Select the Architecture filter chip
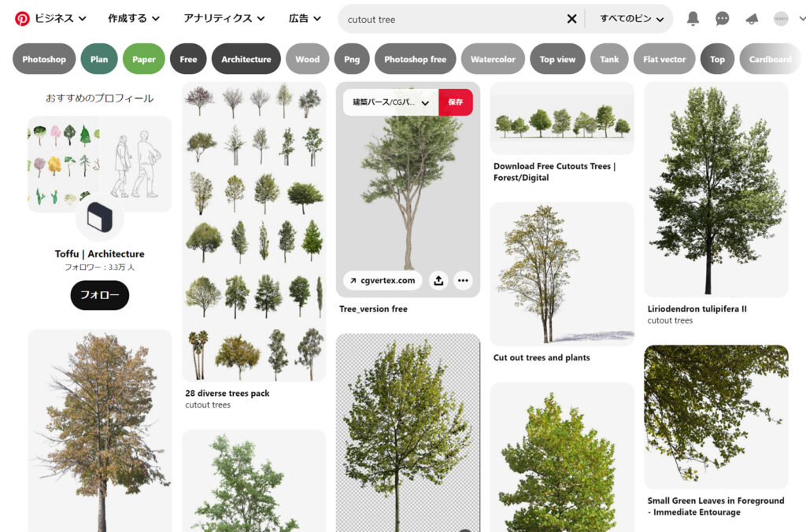This screenshot has width=806, height=532. pyautogui.click(x=246, y=59)
